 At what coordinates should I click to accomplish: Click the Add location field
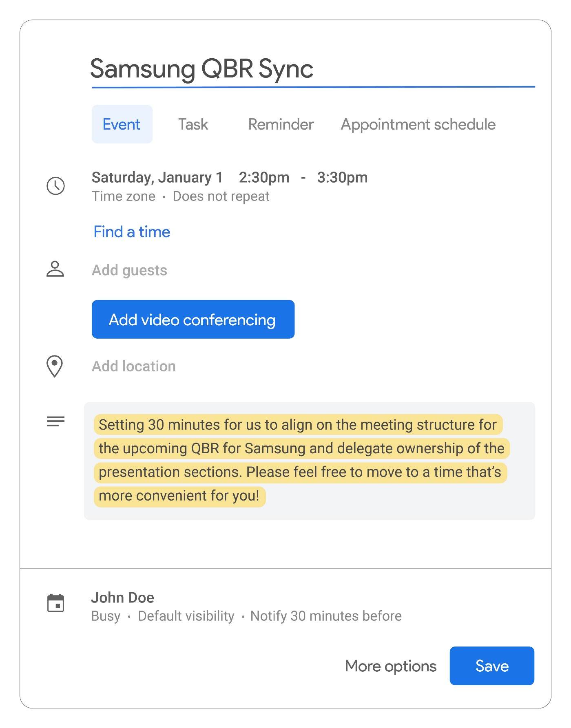[x=134, y=366]
